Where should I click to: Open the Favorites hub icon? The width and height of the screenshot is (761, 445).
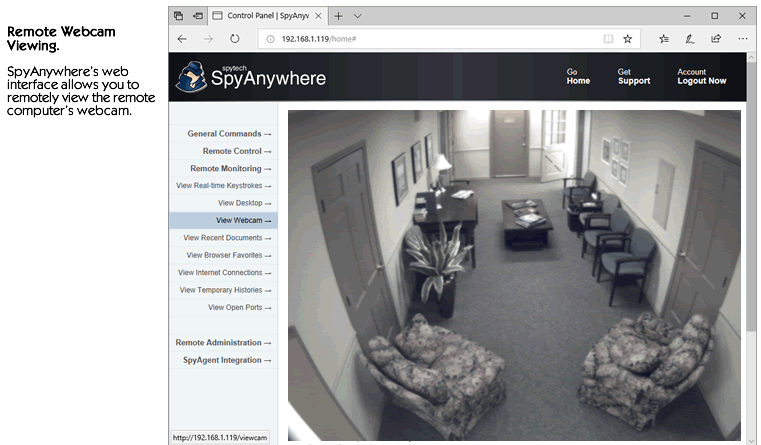point(664,39)
